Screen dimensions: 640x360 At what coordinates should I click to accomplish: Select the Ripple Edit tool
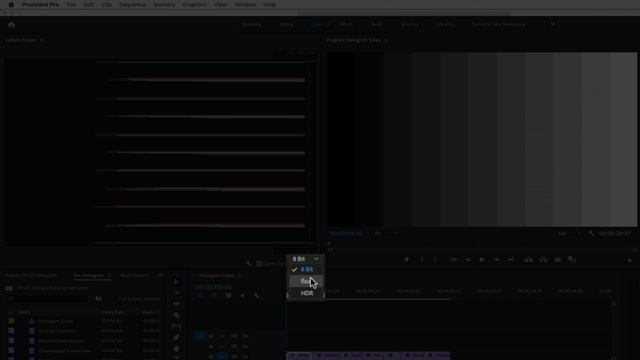[176, 304]
